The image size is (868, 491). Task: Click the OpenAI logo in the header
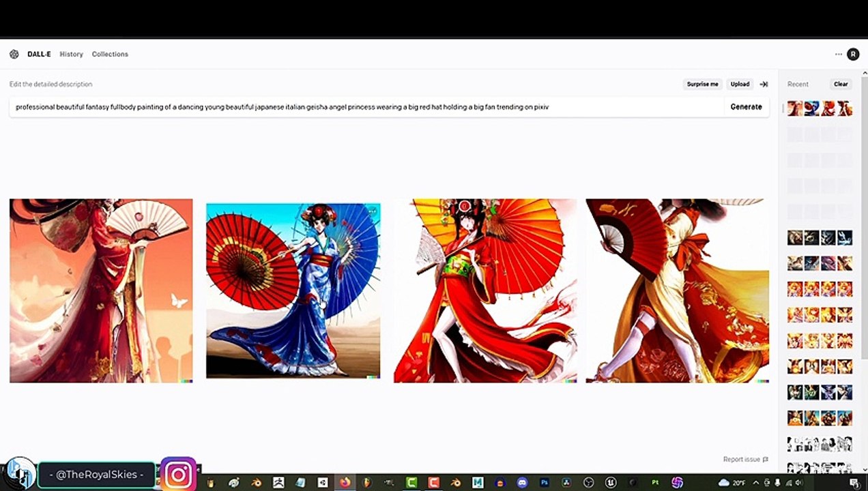tap(14, 54)
